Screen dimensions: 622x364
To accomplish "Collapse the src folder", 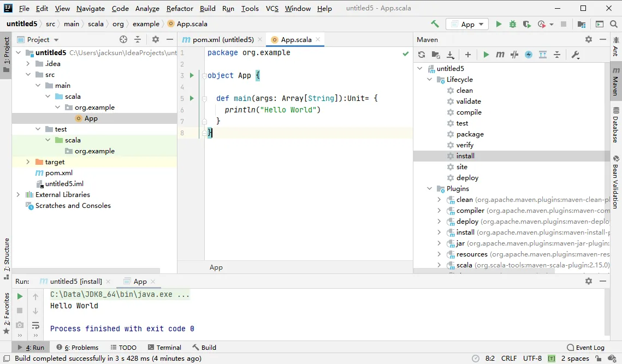I will click(x=28, y=75).
